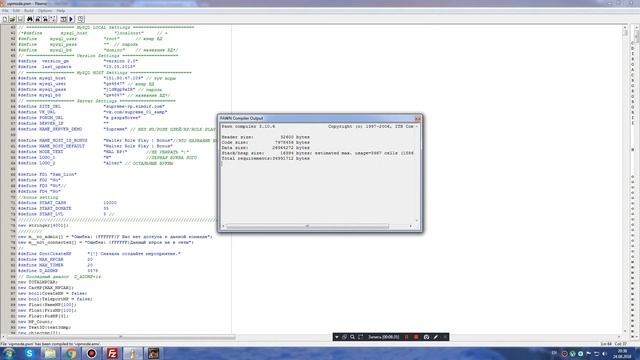Image resolution: width=640 pixels, height=360 pixels.
Task: Click the '#define SITE_URL' code line
Action: click(91, 107)
